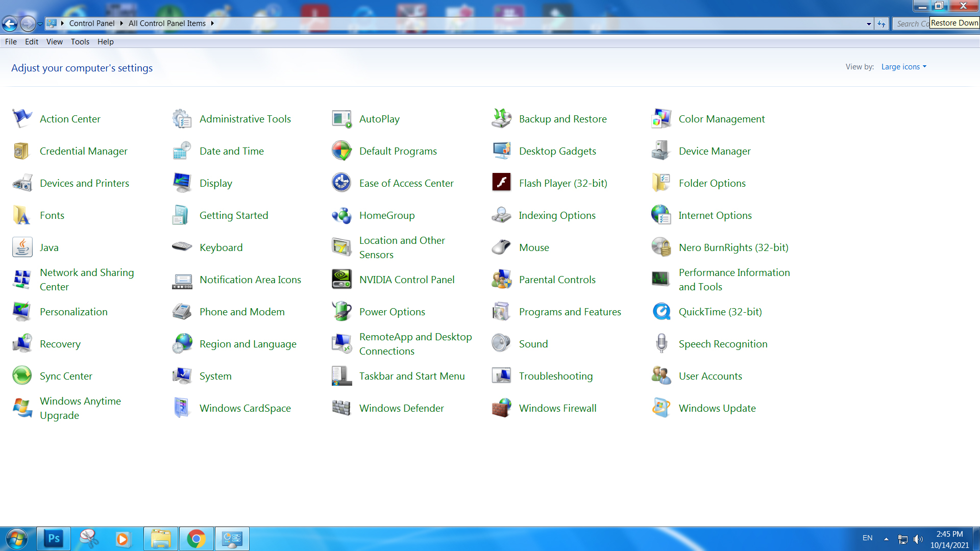Open the Sync Center green icon
The height and width of the screenshot is (551, 980).
point(22,375)
